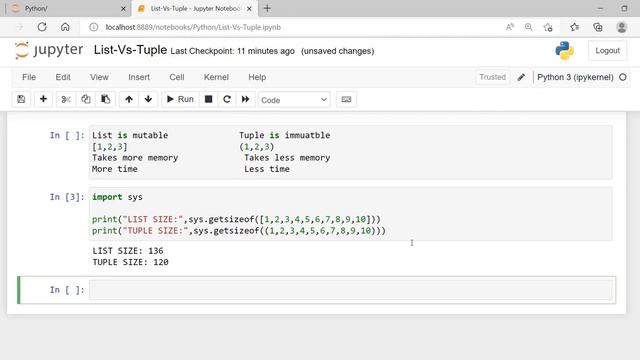Viewport: 640px width, 360px height.
Task: Click the localhost address bar URL
Action: pyautogui.click(x=193, y=27)
